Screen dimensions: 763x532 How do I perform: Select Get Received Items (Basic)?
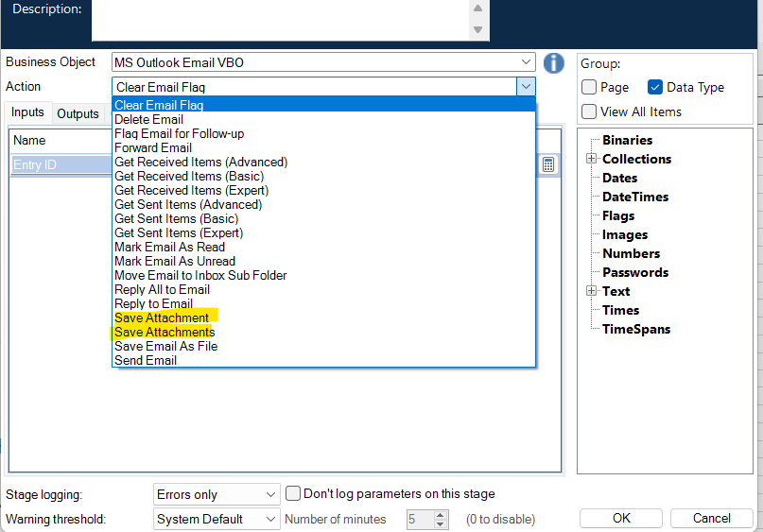point(323,176)
